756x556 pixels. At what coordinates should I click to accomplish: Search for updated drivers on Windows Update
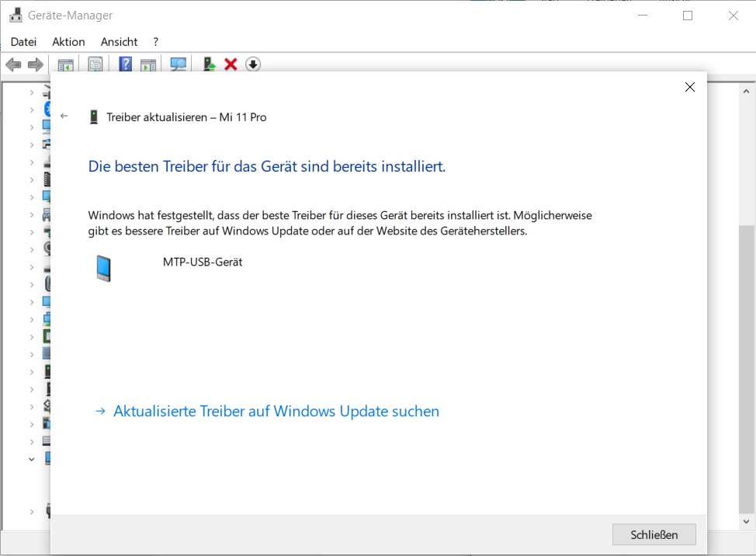click(x=276, y=412)
